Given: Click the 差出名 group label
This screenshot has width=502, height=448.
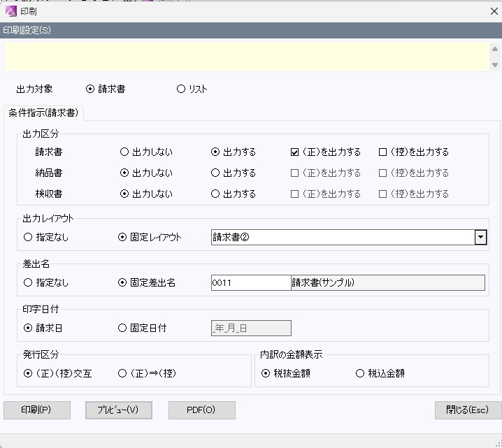Looking at the screenshot, I should [36, 263].
